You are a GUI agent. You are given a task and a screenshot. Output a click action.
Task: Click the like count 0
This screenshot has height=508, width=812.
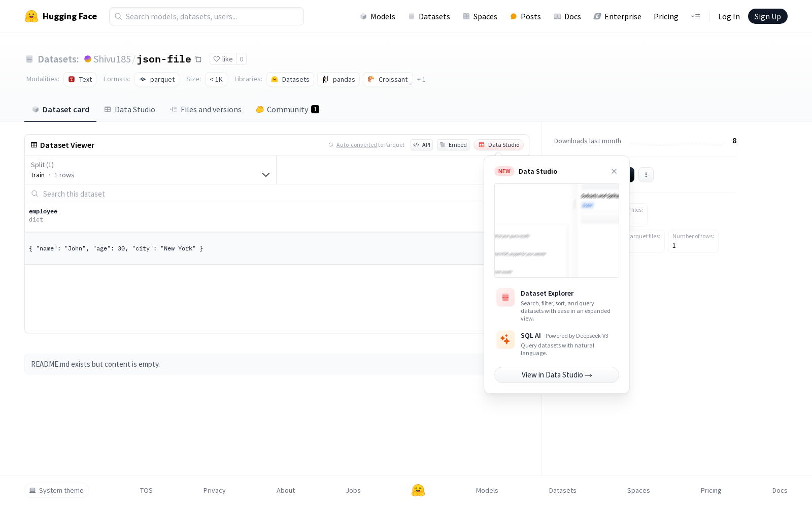pyautogui.click(x=242, y=59)
